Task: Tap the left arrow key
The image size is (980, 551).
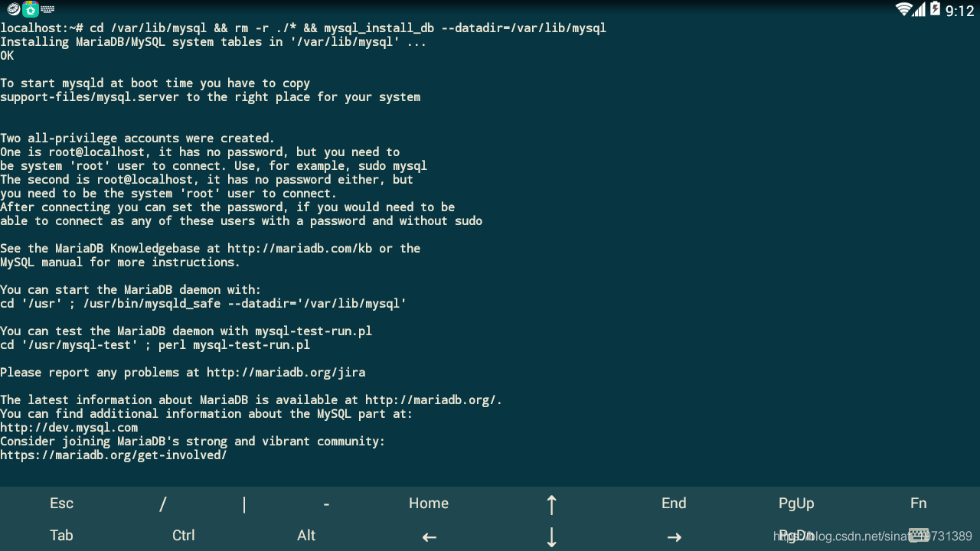Action: (x=429, y=536)
